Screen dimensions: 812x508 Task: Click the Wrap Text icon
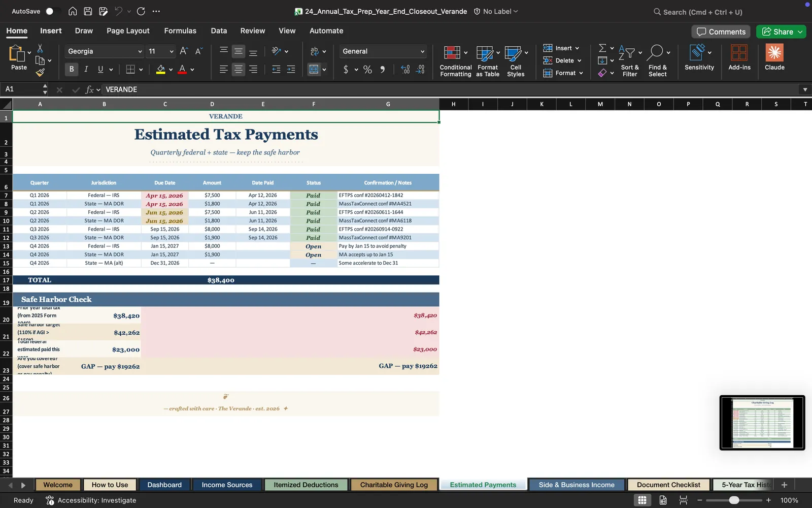[315, 51]
